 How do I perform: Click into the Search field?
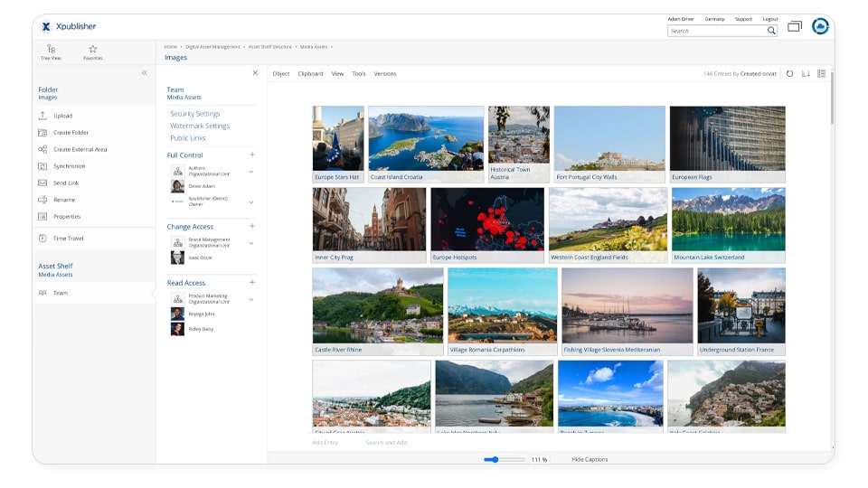point(717,31)
